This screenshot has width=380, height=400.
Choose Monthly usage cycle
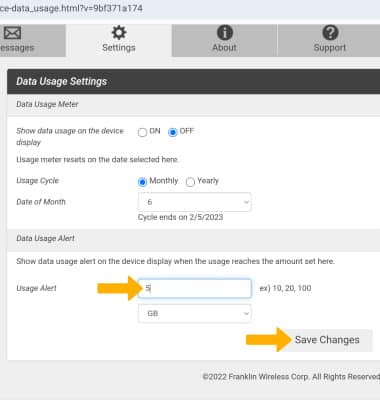tap(142, 182)
